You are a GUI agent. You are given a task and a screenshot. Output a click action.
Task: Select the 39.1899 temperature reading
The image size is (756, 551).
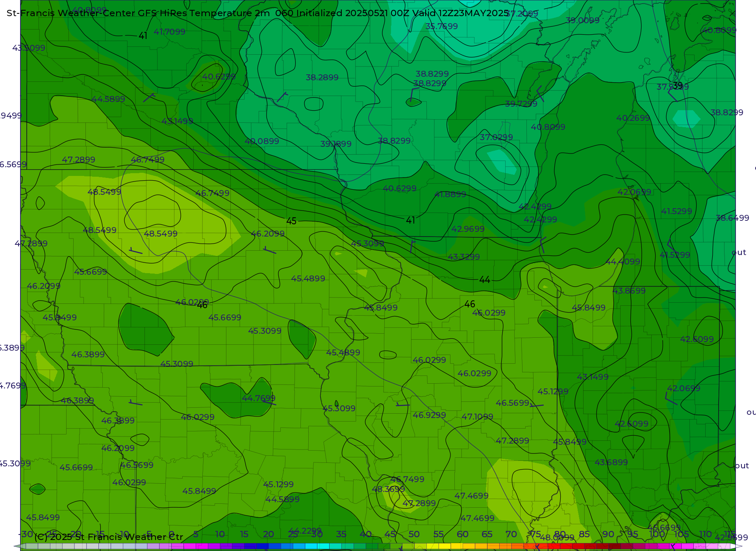point(336,144)
